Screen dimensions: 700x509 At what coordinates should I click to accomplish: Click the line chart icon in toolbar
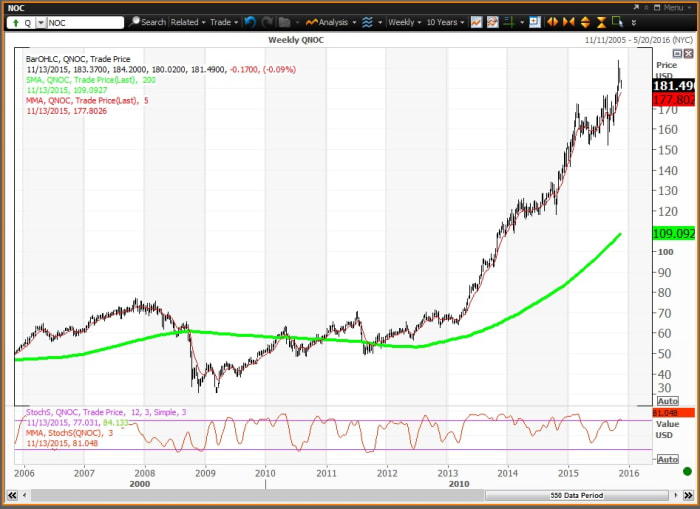point(477,22)
